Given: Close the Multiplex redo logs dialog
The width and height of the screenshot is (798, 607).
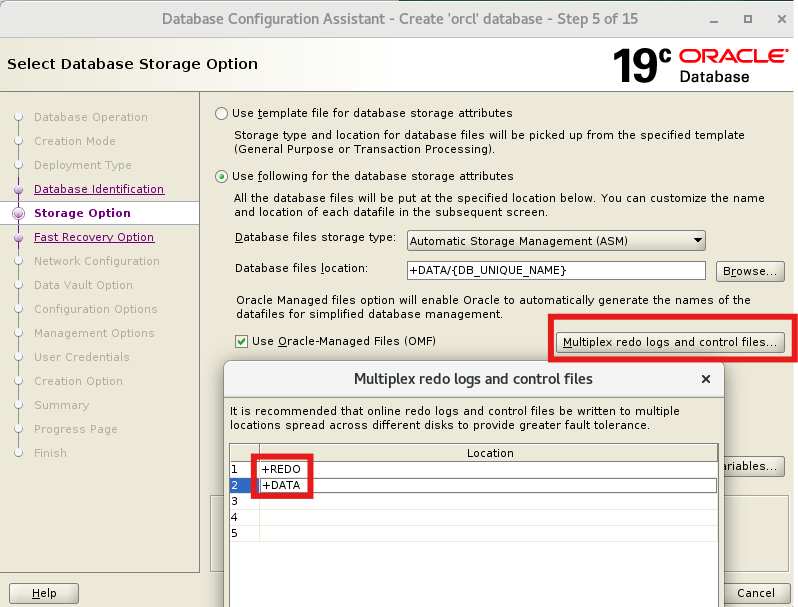Looking at the screenshot, I should (x=705, y=379).
